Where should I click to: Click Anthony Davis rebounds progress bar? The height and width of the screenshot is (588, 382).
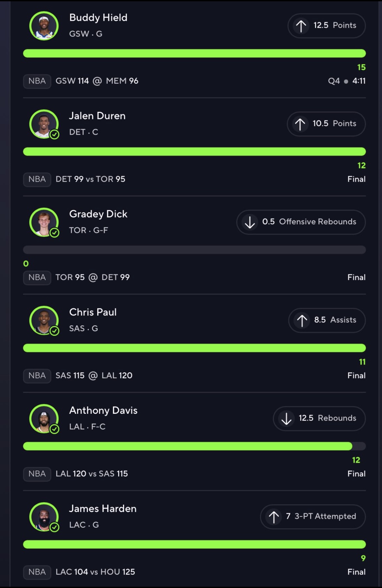[194, 446]
